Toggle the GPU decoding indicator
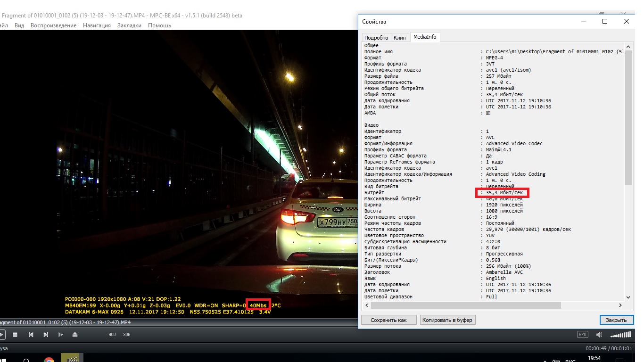The height and width of the screenshot is (362, 644). pos(583,335)
